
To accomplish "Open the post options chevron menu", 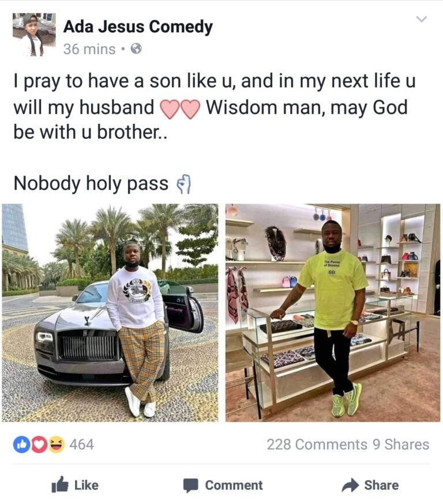I will [422, 19].
